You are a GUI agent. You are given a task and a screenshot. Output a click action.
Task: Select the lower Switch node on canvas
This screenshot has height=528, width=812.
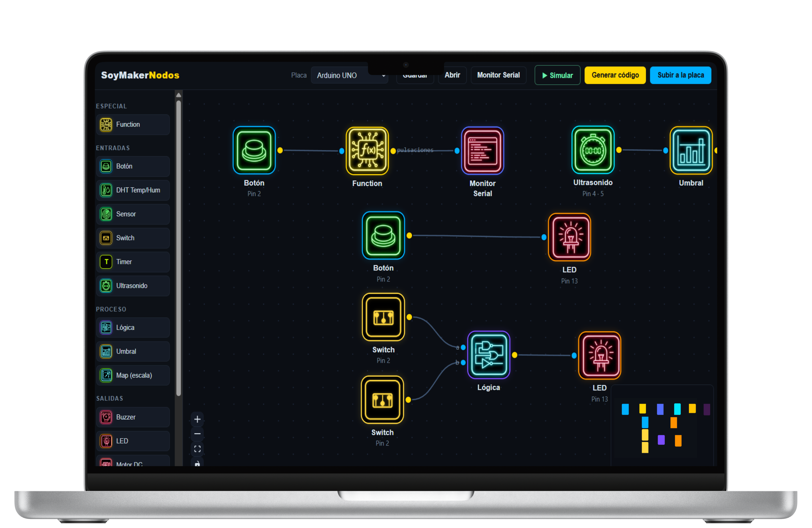tap(383, 400)
